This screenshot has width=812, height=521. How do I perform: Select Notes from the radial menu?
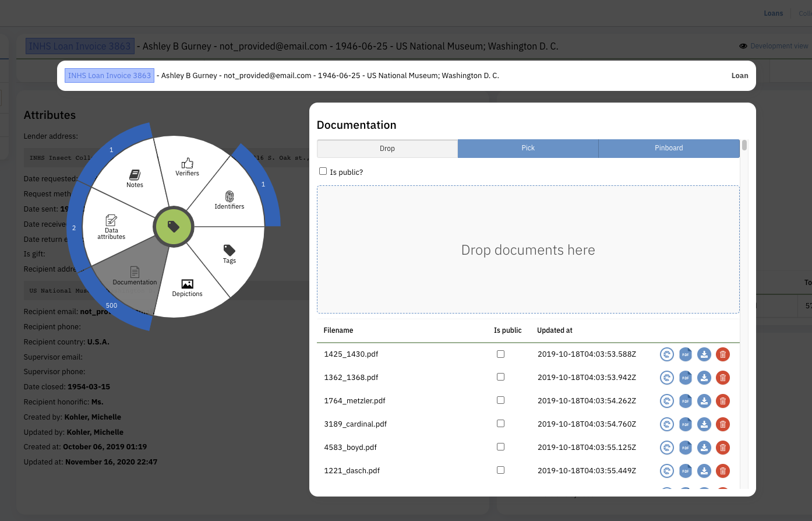(x=135, y=178)
